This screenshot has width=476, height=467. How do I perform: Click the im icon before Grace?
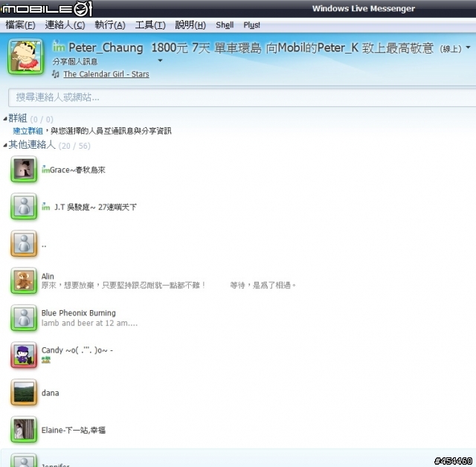tap(45, 170)
